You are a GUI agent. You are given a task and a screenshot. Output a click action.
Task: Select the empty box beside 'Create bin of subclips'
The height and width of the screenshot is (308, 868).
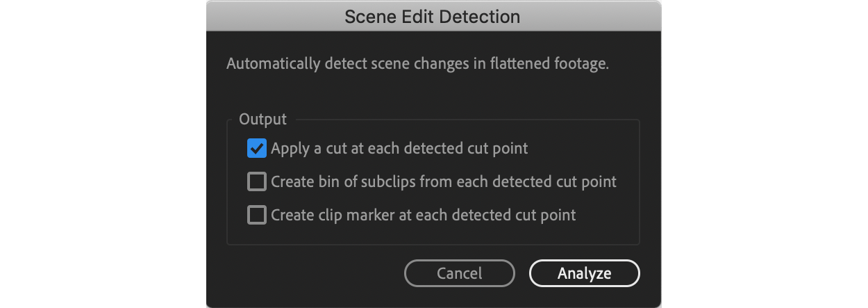click(257, 182)
